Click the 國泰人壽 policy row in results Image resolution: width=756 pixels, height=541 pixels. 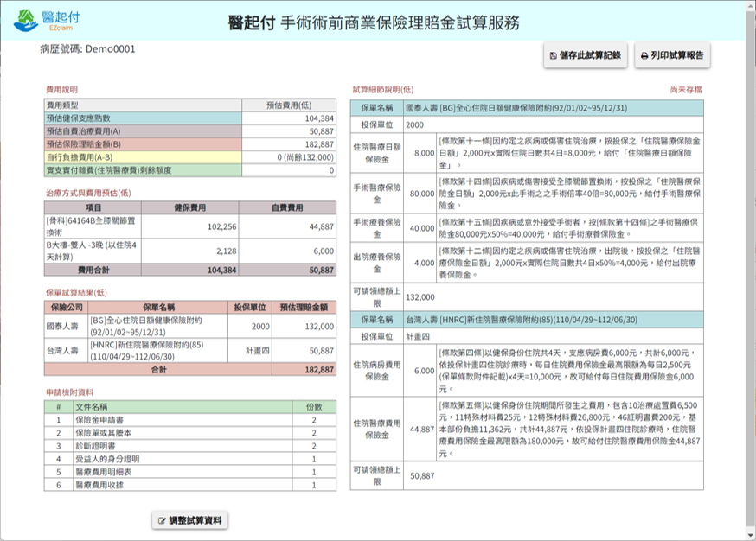tap(189, 326)
